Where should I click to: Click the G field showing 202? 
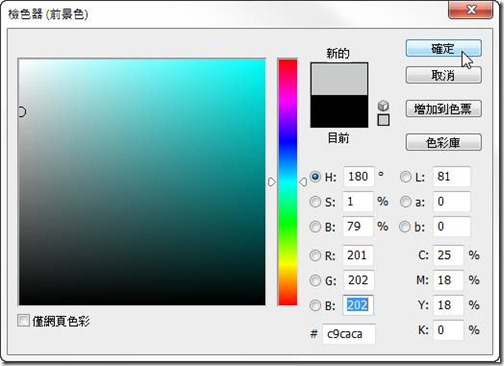tap(358, 280)
